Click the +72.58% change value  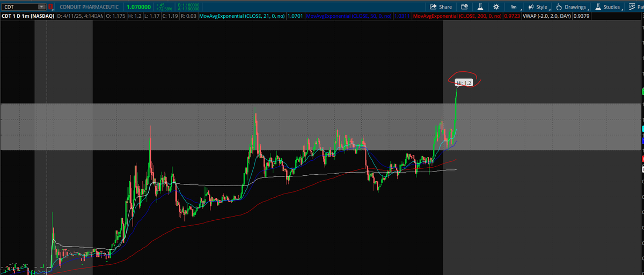pyautogui.click(x=163, y=9)
